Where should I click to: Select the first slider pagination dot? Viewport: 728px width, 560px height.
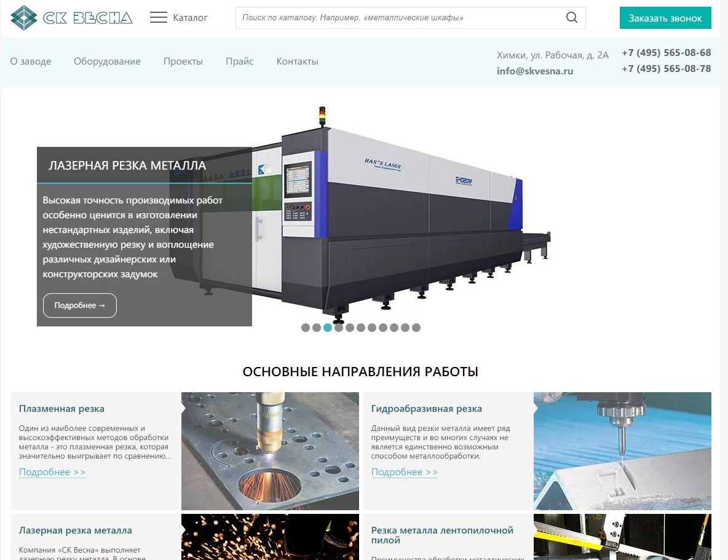[x=306, y=328]
